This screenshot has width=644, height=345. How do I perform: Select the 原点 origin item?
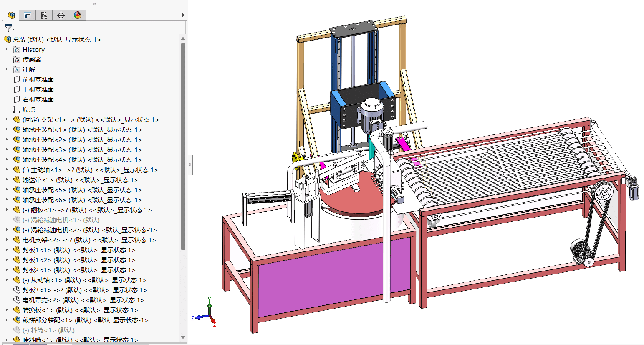tap(28, 109)
